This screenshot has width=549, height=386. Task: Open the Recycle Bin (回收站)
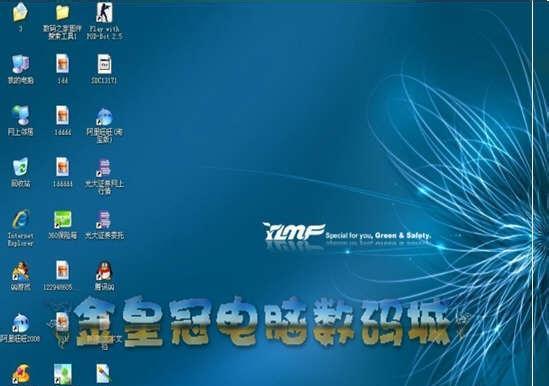click(21, 167)
